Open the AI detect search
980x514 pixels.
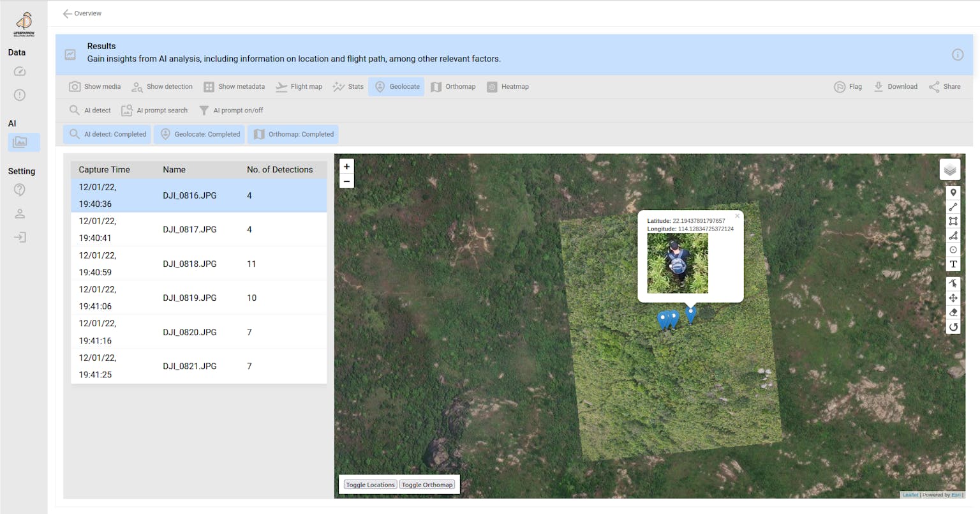[90, 110]
